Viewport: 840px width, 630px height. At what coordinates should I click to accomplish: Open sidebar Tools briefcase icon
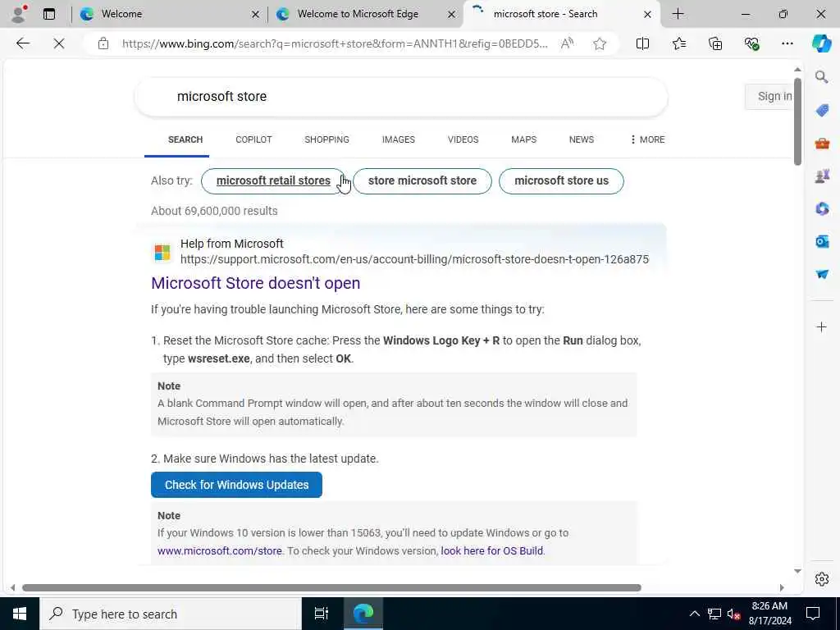[822, 143]
